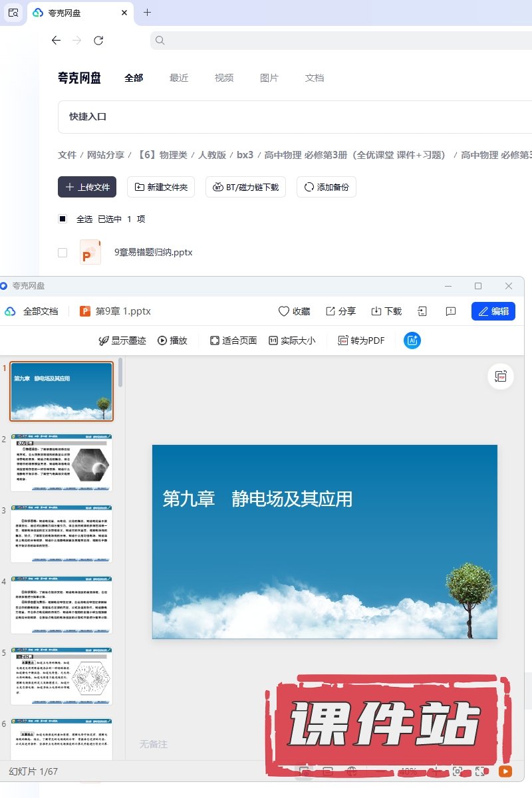This screenshot has width=532, height=798.
Task: Toggle 显示墨迹 ink display
Action: pos(122,340)
